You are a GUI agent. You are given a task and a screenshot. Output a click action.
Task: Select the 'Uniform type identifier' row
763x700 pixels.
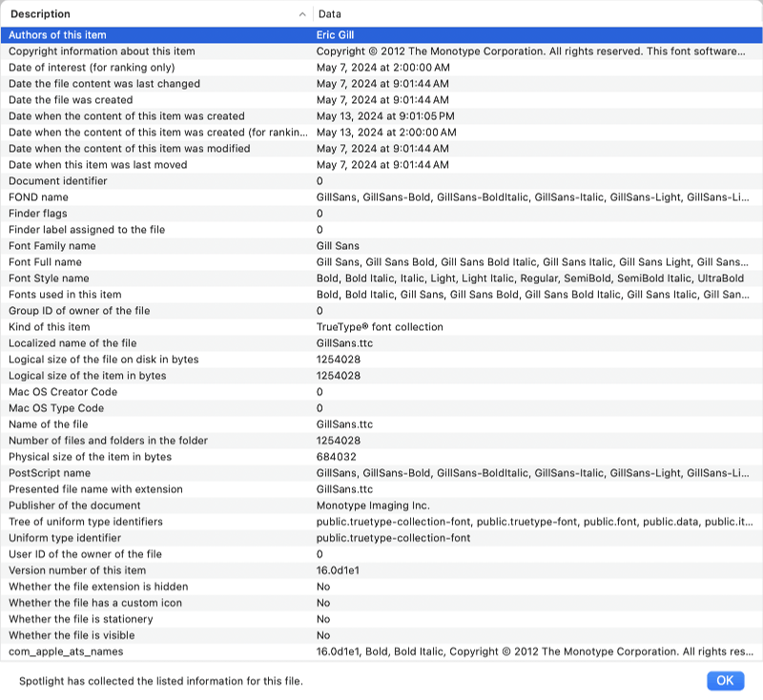(x=381, y=538)
